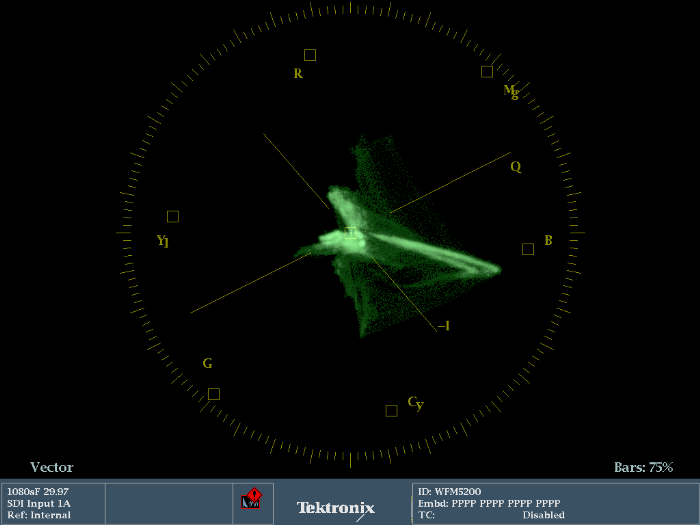
Task: Click the TC: label in the status bar
Action: 426,515
